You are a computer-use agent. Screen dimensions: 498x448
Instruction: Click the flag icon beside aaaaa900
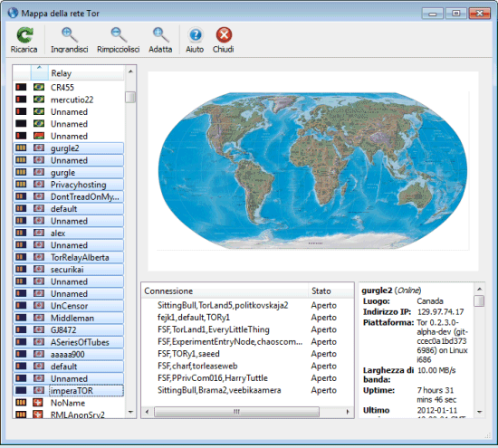[x=39, y=354]
